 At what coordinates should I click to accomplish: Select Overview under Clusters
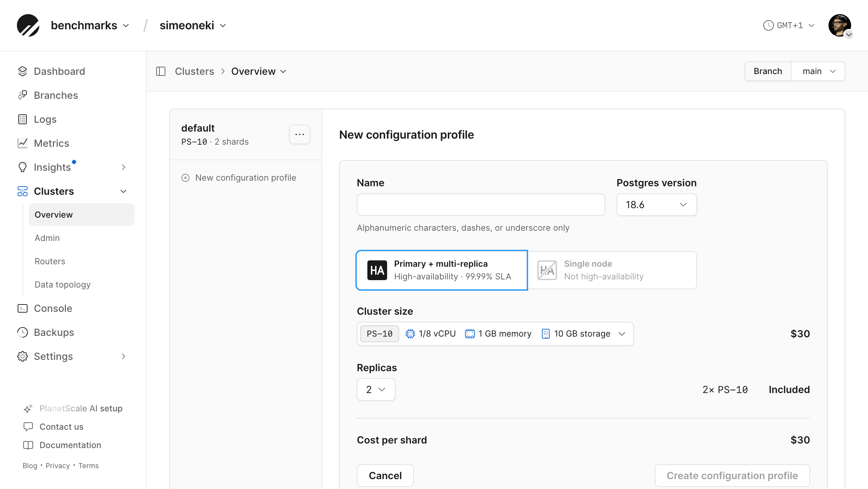pos(82,215)
